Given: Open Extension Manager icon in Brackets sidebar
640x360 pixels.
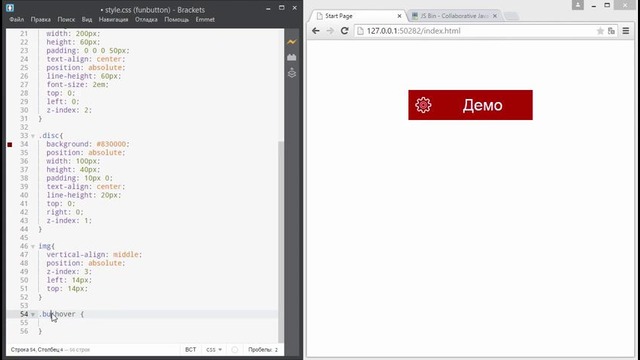Looking at the screenshot, I should coord(291,58).
